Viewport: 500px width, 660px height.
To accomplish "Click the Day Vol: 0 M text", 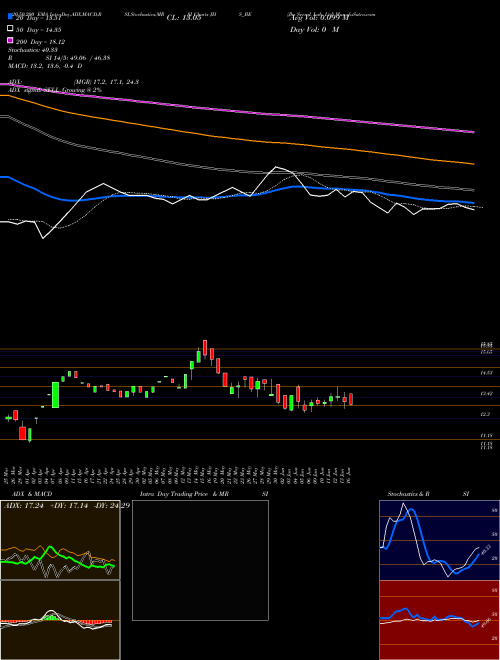I will (314, 29).
